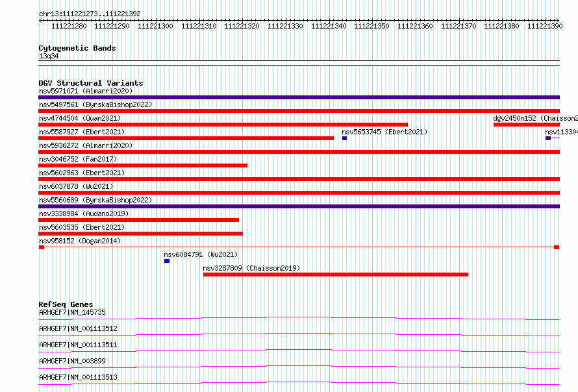Click the RefSeq Genes track title

(66, 304)
